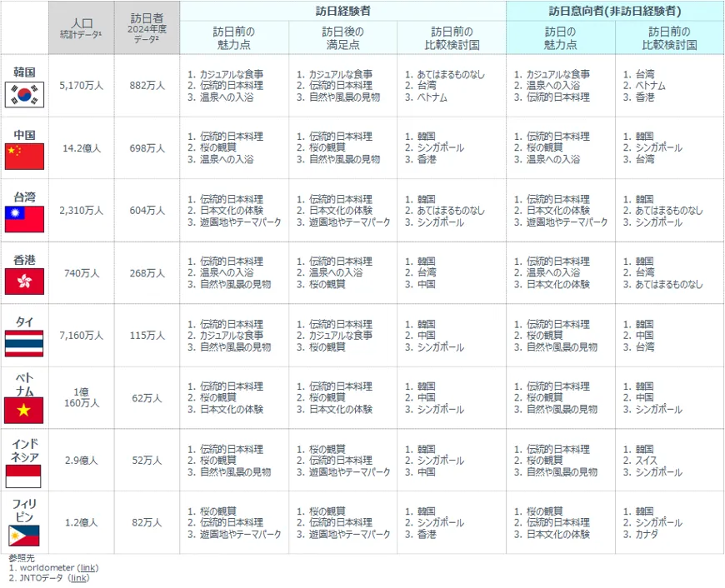Click the 訪日前の魅力点 column header

point(234,37)
